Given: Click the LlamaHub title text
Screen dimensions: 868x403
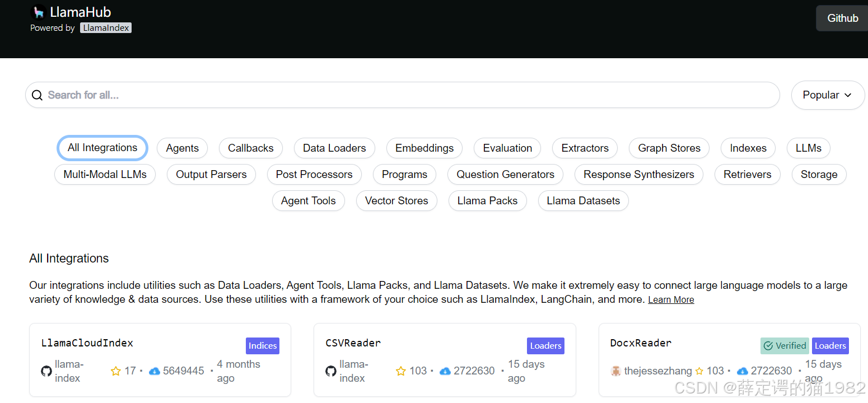Looking at the screenshot, I should pos(81,12).
